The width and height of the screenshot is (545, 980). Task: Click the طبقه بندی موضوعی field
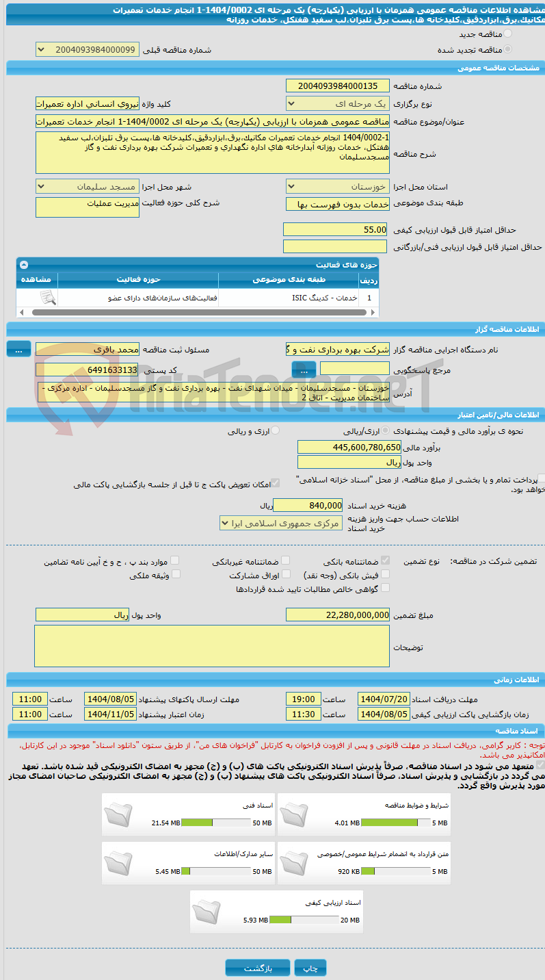(x=338, y=205)
